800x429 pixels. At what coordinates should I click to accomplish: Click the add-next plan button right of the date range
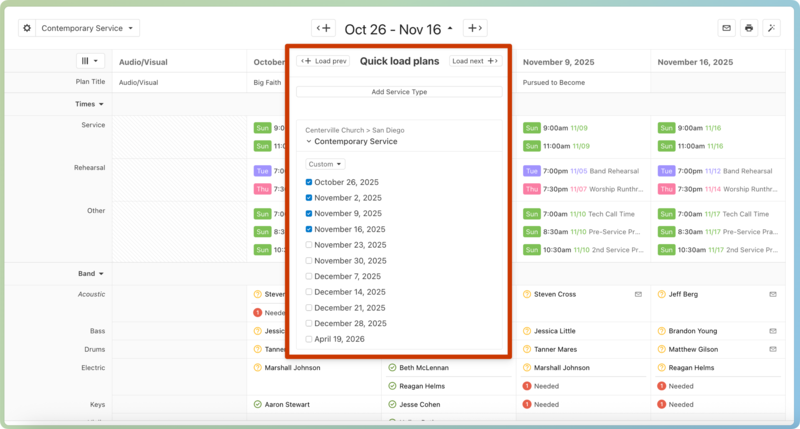[x=475, y=29]
